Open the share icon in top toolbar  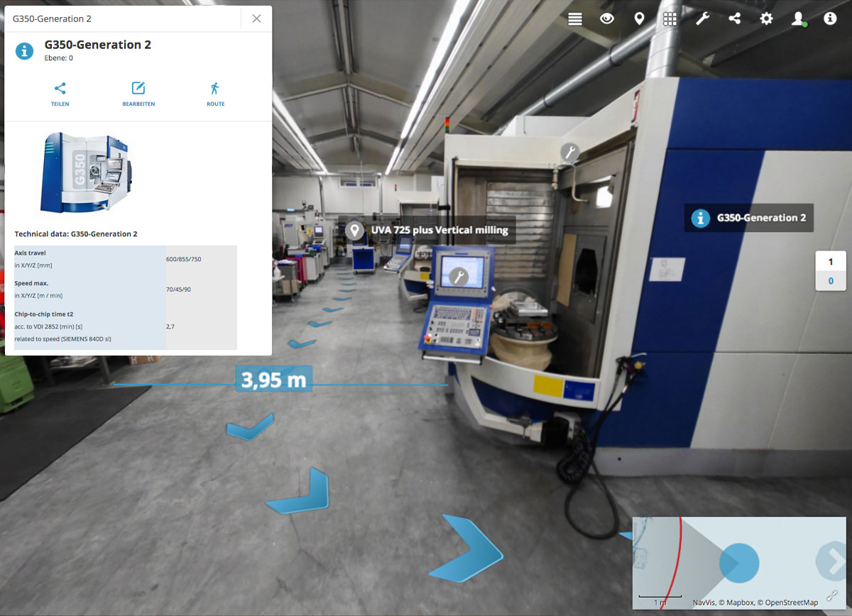pos(734,19)
